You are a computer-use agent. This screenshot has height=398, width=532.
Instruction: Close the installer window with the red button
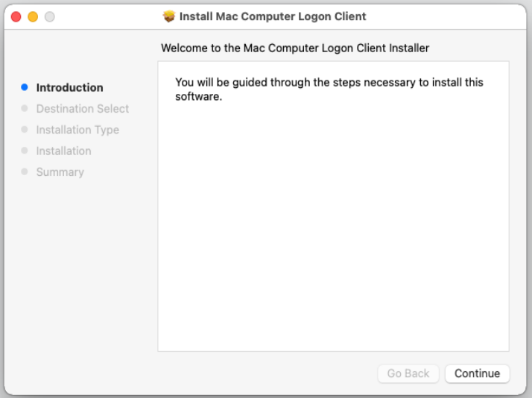pos(16,16)
